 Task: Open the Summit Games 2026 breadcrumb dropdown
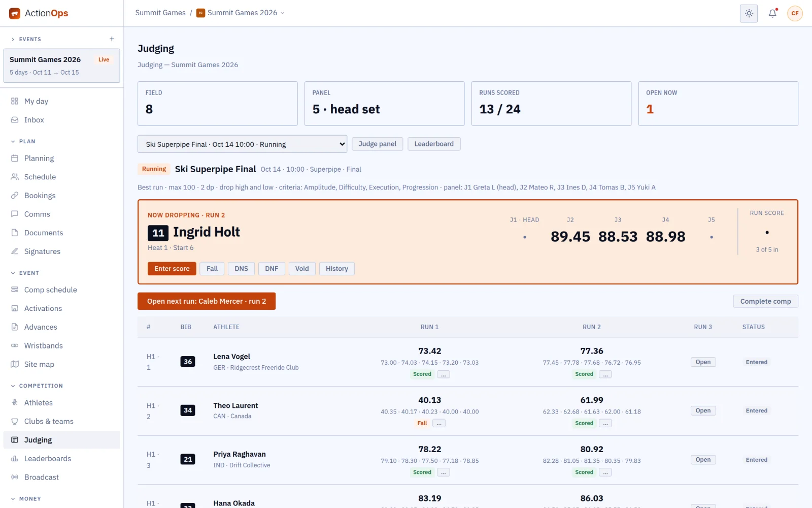tap(241, 13)
